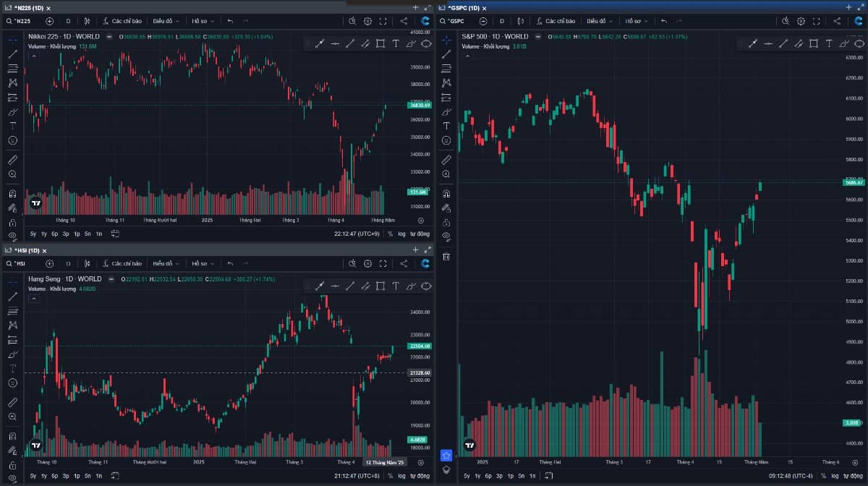Open the ^HSI symbol search field
The width and height of the screenshot is (868, 486).
click(20, 263)
